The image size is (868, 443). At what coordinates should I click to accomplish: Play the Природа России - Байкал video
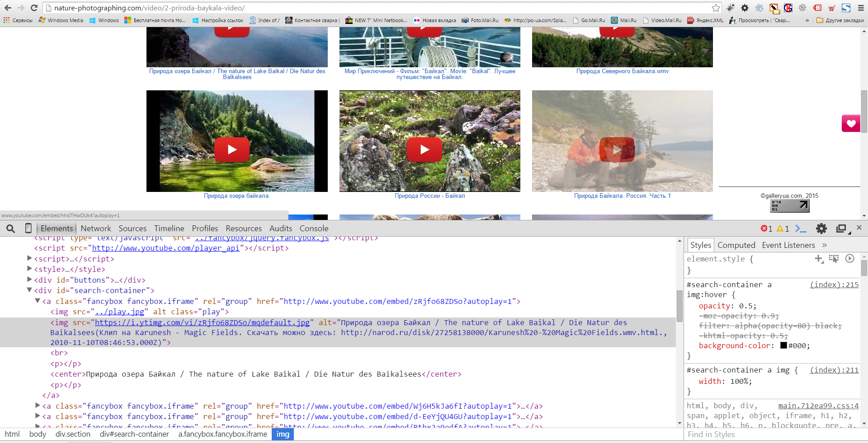[429, 141]
